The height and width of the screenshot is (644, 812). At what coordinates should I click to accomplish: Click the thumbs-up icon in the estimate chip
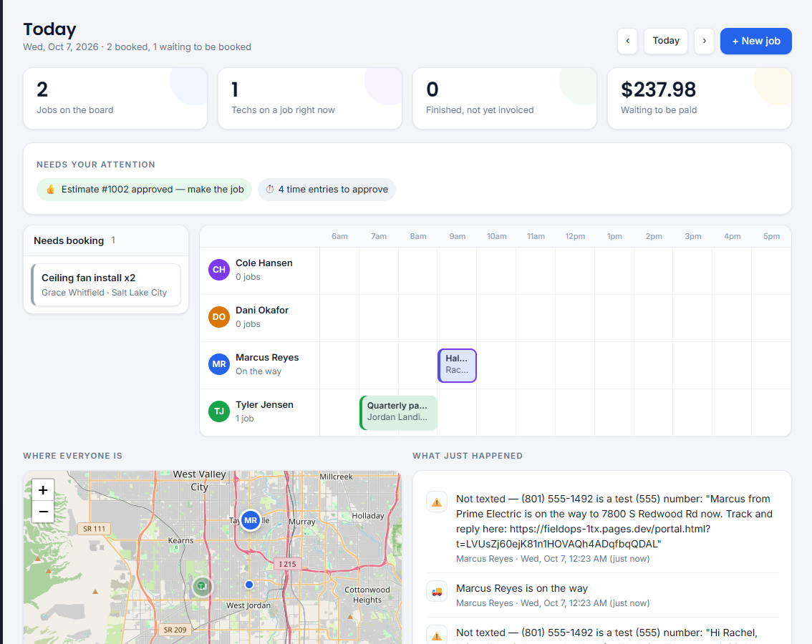click(x=51, y=190)
